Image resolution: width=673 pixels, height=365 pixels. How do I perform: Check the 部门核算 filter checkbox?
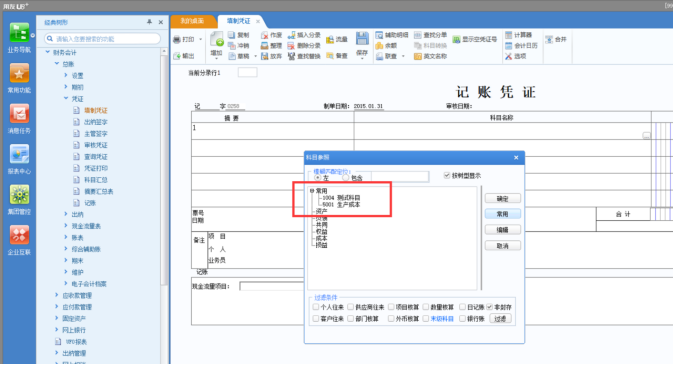point(351,318)
